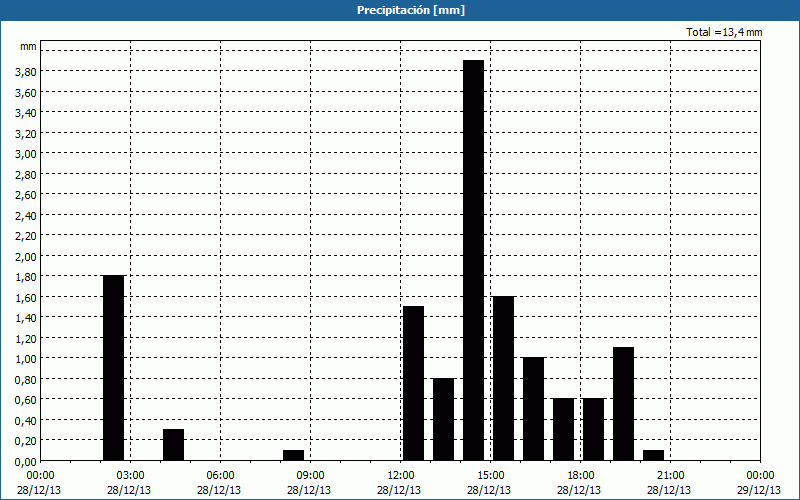Viewport: 800px width, 500px height.
Task: Click the '1,20' y-axis value
Action: click(x=26, y=338)
